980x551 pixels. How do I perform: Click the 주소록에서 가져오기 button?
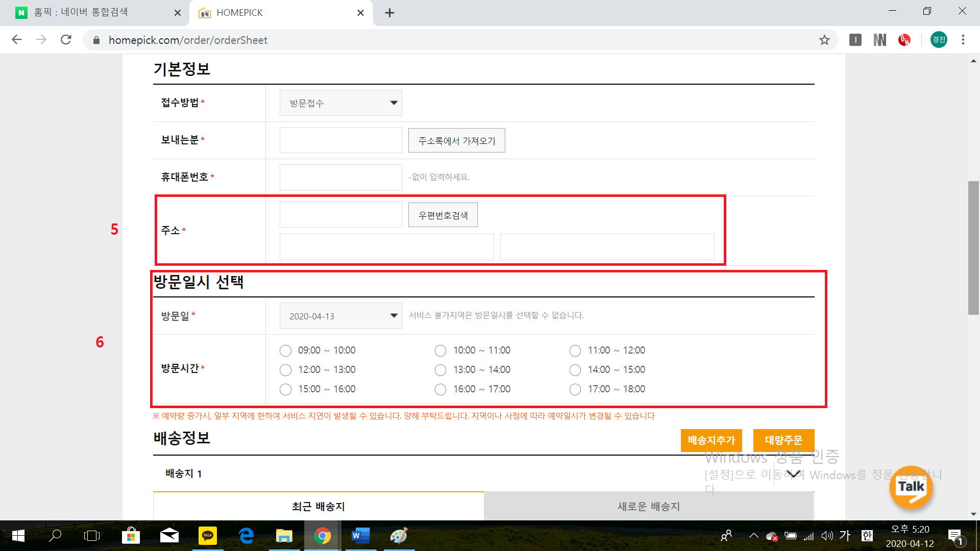[456, 141]
